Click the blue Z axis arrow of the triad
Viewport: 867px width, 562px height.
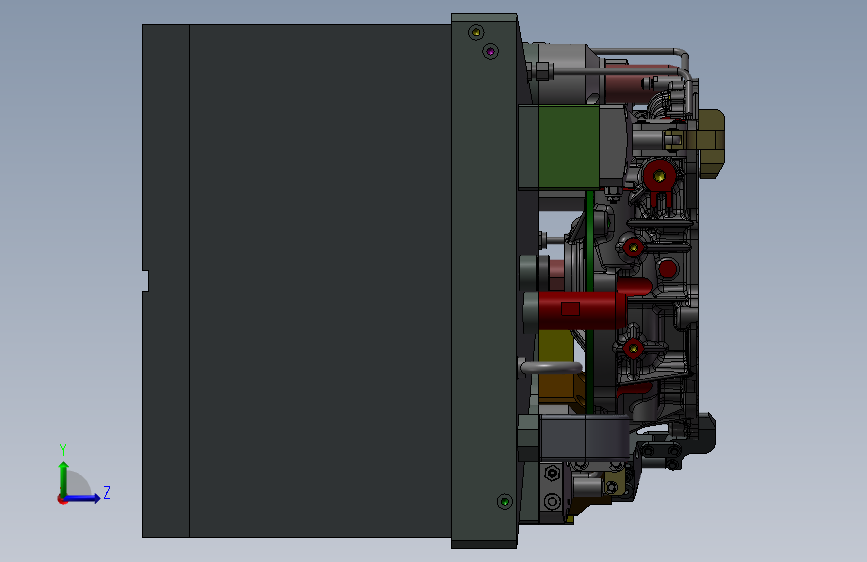83,498
